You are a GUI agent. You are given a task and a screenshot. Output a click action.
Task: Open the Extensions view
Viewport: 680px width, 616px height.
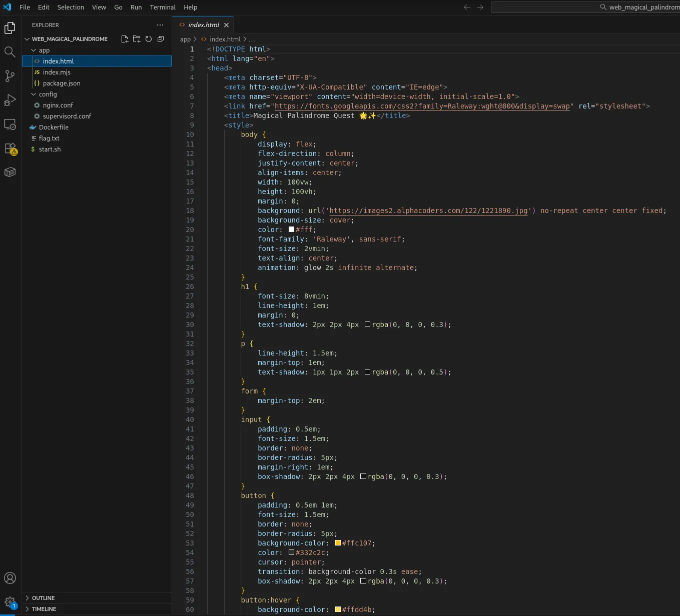[x=10, y=149]
